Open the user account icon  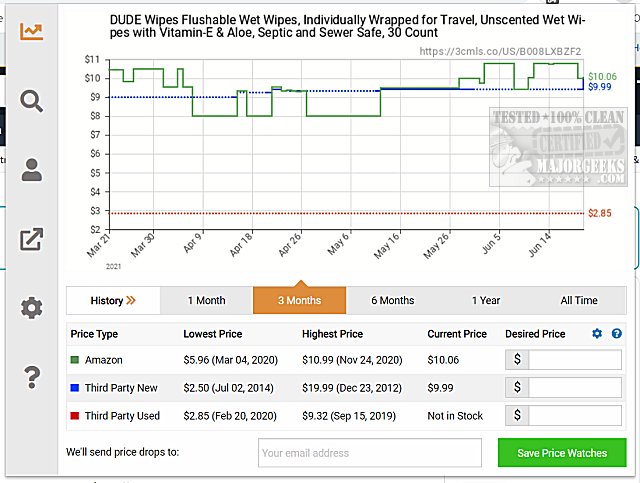point(32,171)
